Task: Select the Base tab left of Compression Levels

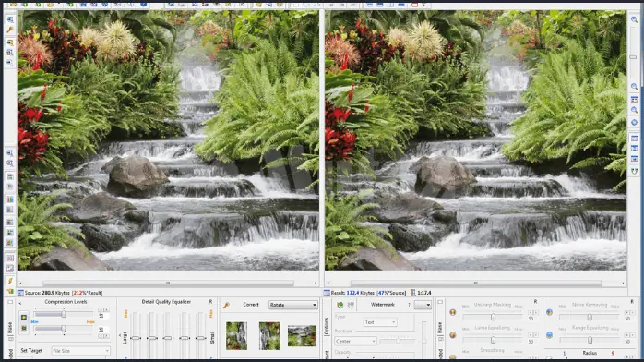Action: (x=10, y=328)
